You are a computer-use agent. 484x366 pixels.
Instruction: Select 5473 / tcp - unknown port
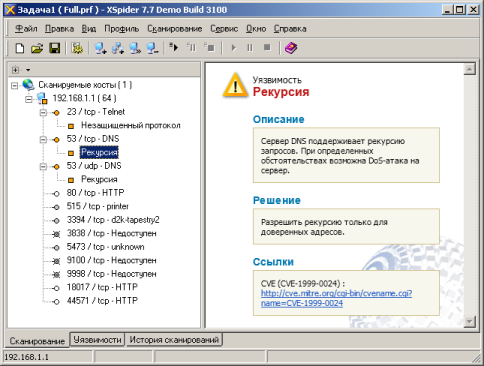pyautogui.click(x=105, y=247)
